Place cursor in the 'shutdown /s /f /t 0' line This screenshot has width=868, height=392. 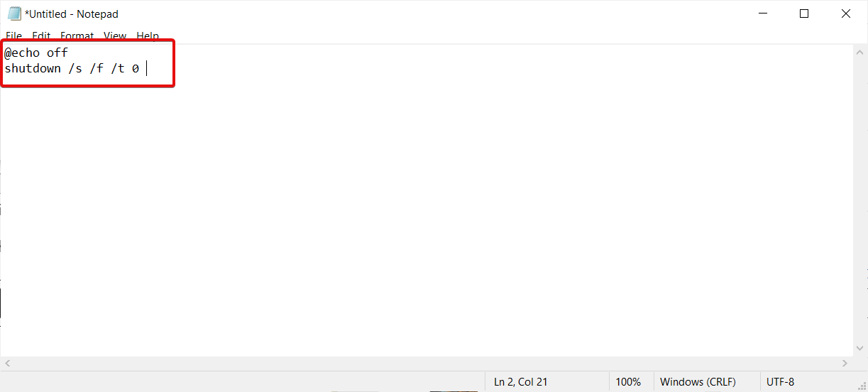72,69
